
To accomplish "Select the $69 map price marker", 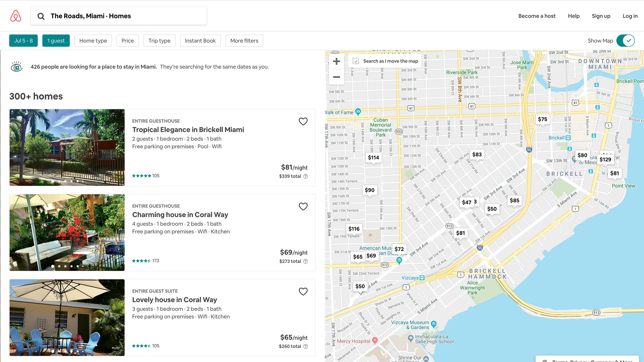I will (371, 256).
